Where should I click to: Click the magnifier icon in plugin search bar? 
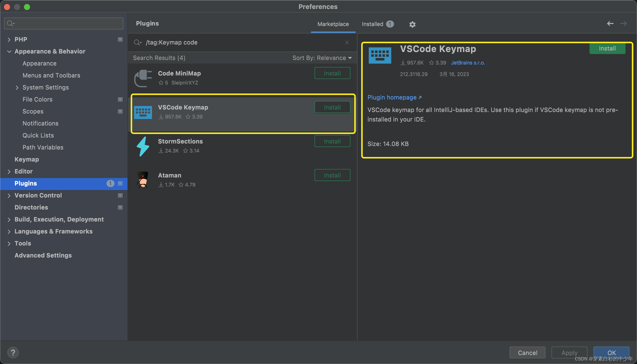point(137,42)
